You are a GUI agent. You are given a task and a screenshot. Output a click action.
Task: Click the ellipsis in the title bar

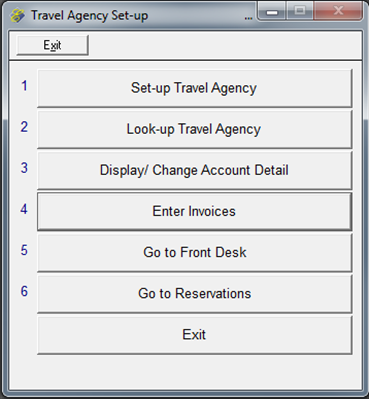248,18
